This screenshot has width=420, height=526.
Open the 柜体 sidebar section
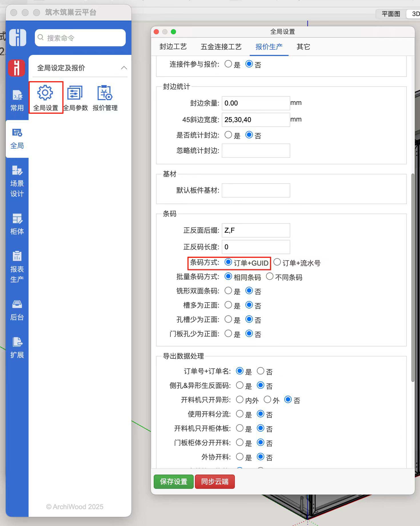pyautogui.click(x=17, y=224)
